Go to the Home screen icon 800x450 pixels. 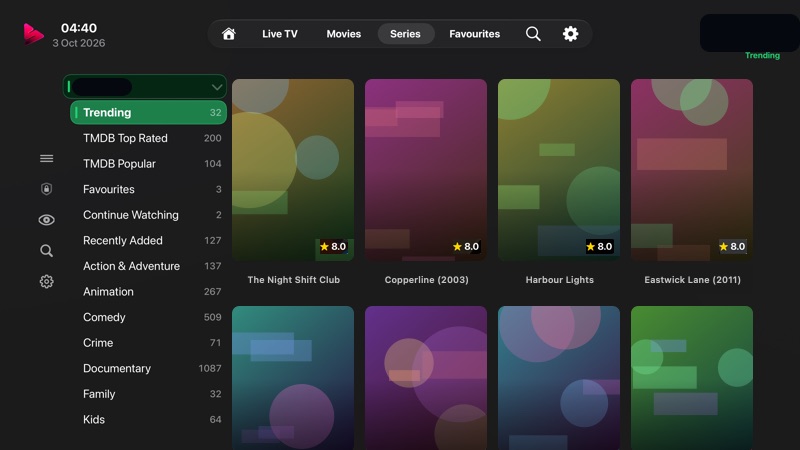[x=229, y=34]
